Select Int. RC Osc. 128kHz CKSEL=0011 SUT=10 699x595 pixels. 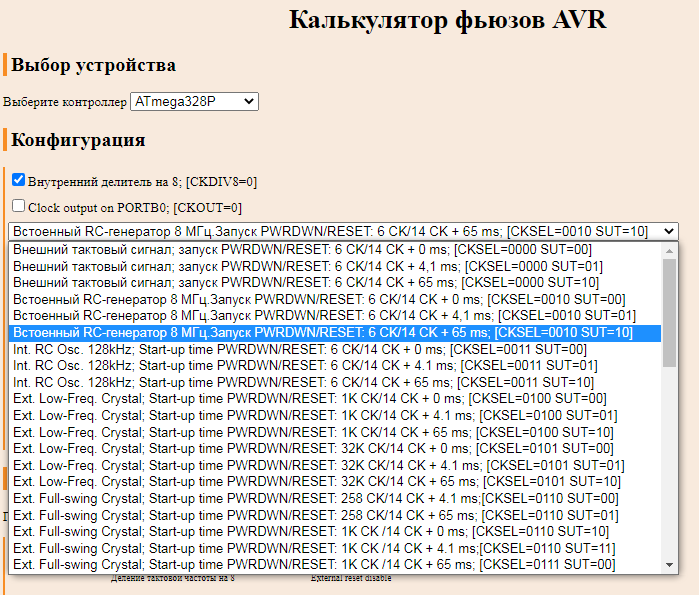point(335,382)
